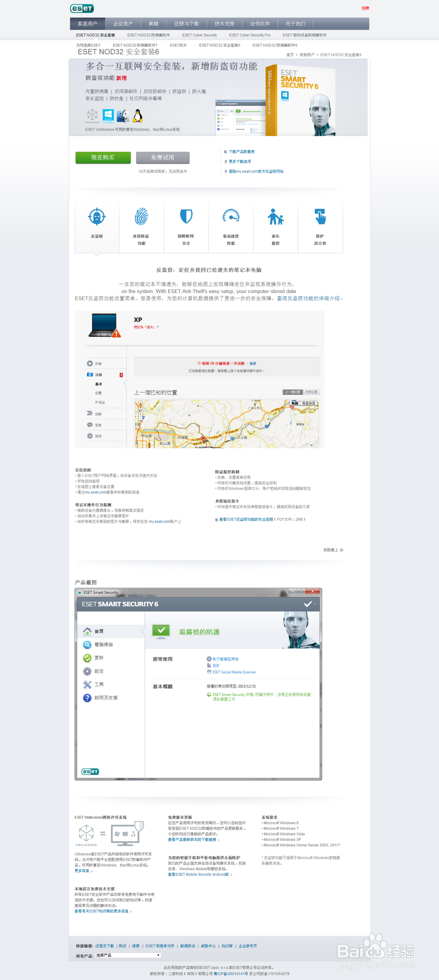Click 查看产品最新版本的下载链接

pyautogui.click(x=193, y=840)
